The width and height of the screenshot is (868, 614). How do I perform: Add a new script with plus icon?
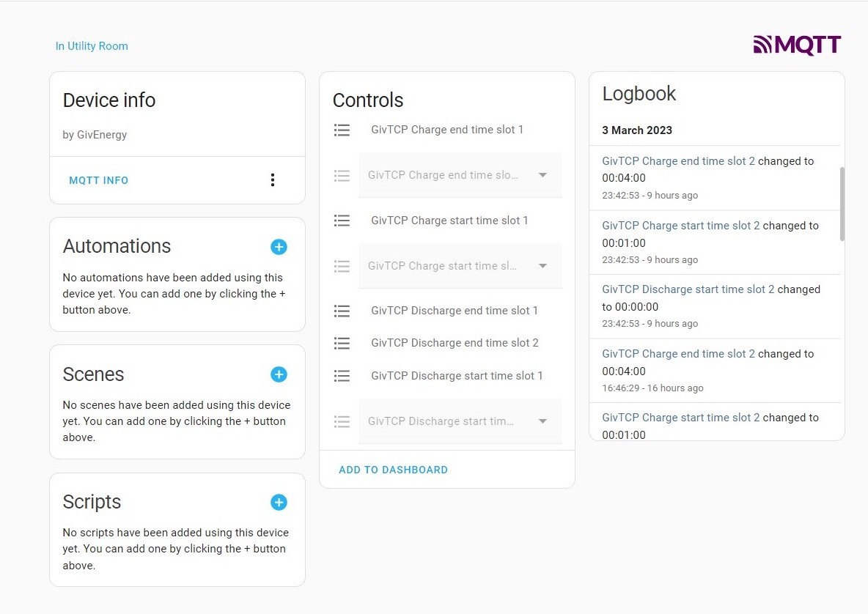click(279, 502)
